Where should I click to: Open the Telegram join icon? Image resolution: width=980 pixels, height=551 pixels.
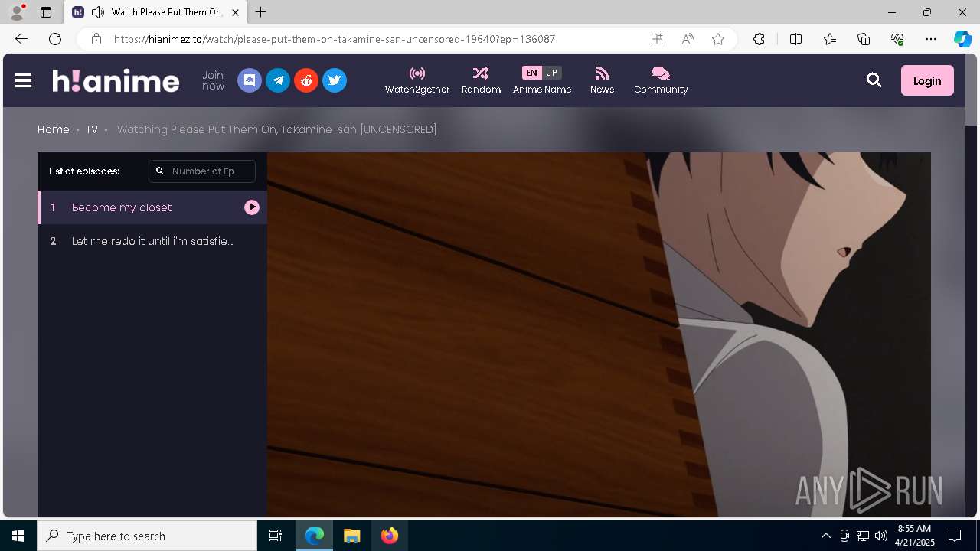(x=278, y=80)
